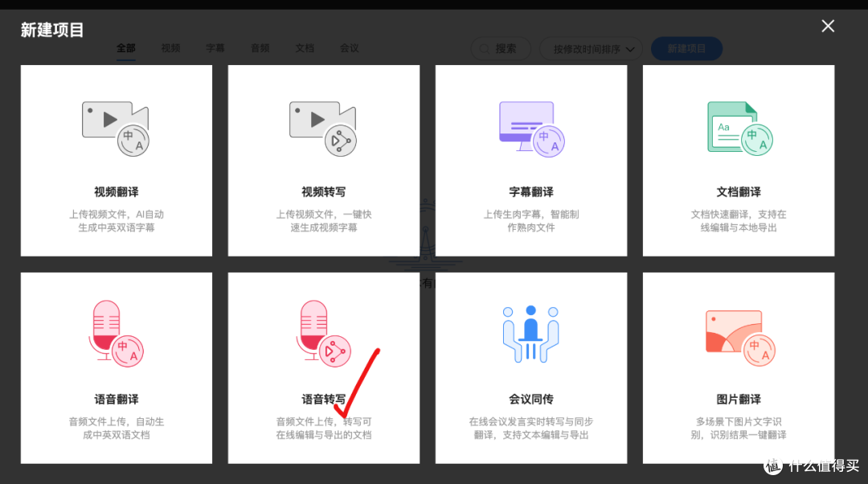Click description 在线会议发言实时转写与同步翻译
868x484 pixels.
[531, 428]
